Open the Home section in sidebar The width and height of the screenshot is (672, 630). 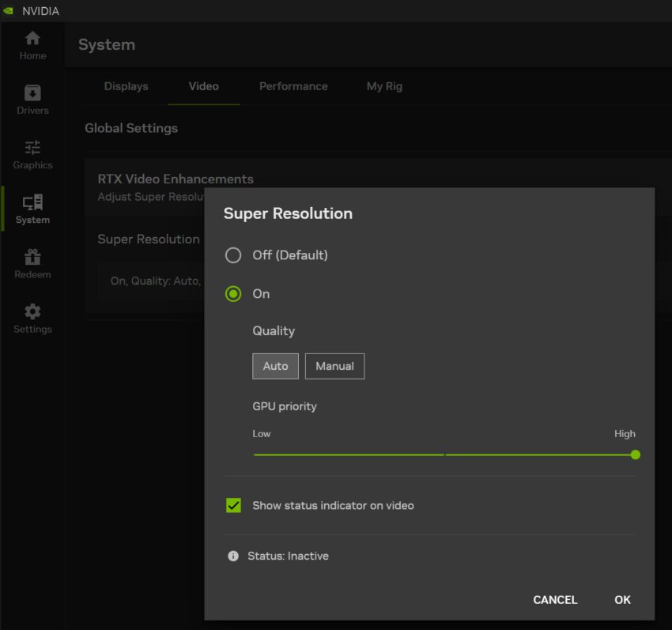(32, 43)
